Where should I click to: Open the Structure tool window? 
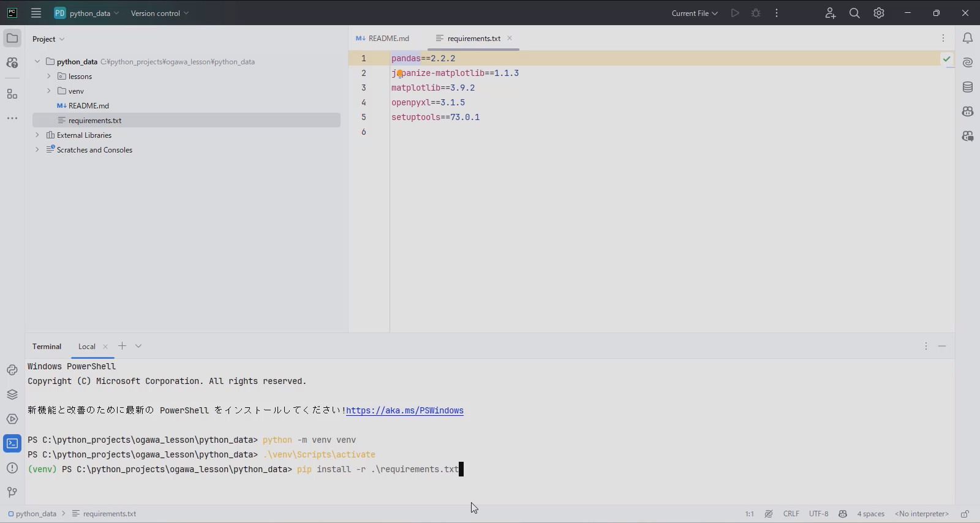pyautogui.click(x=12, y=94)
